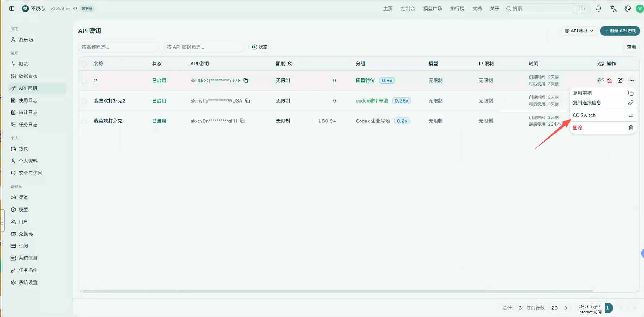Choose 复制连接信息 from the context menu
The width and height of the screenshot is (644, 317).
pos(603,103)
